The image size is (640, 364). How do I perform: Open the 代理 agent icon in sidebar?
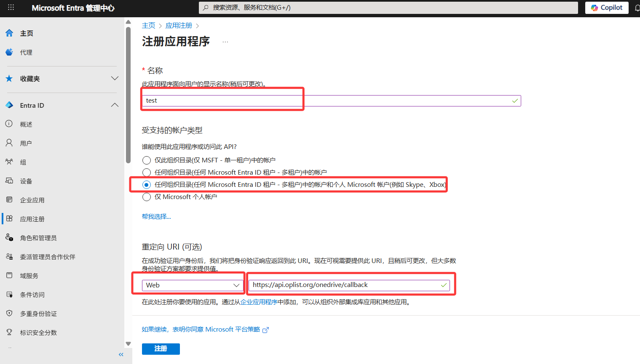tap(9, 52)
